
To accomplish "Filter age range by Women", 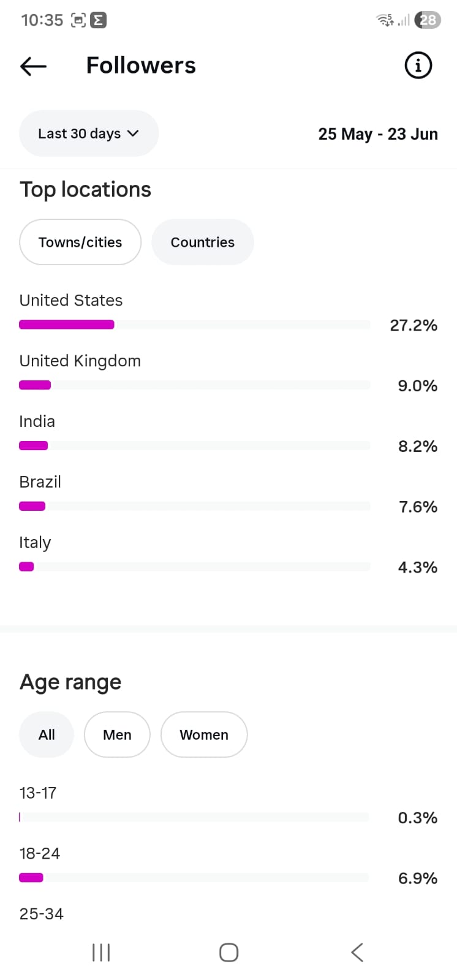I will pos(204,734).
